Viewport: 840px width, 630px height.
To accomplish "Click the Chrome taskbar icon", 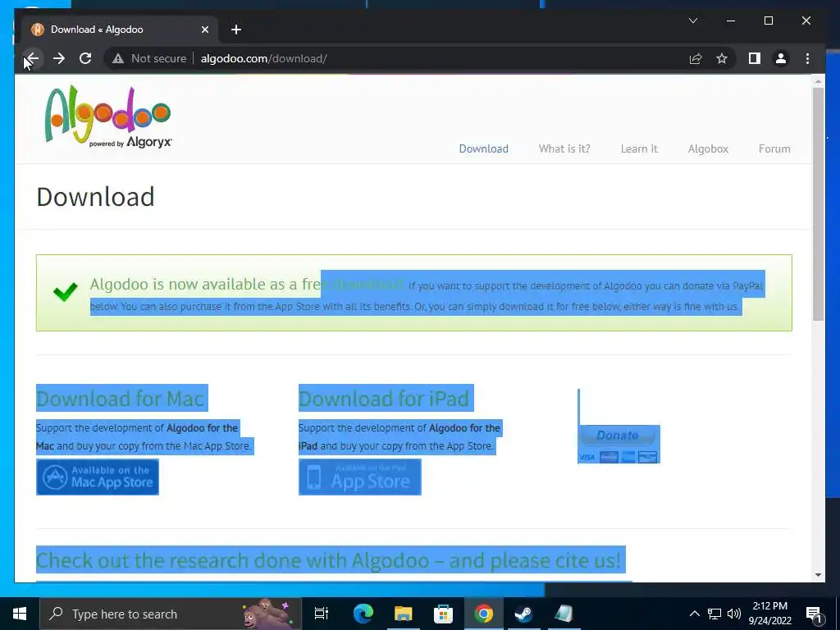I will tap(483, 614).
